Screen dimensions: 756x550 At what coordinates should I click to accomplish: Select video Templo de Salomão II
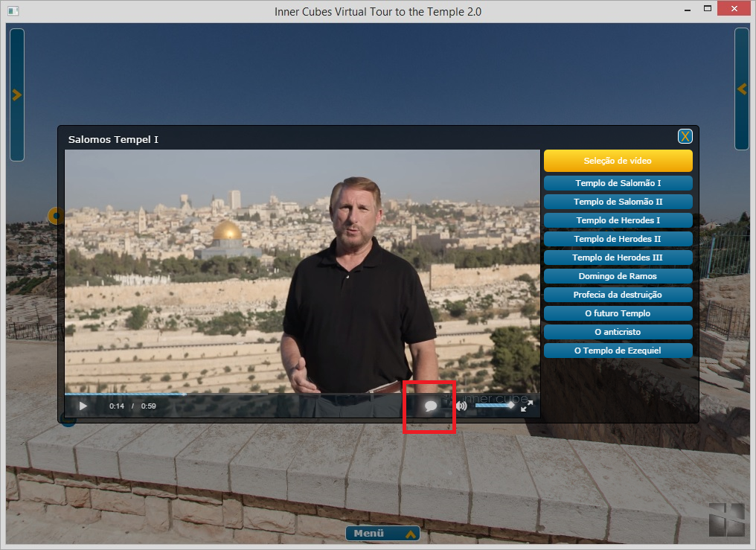pyautogui.click(x=618, y=202)
